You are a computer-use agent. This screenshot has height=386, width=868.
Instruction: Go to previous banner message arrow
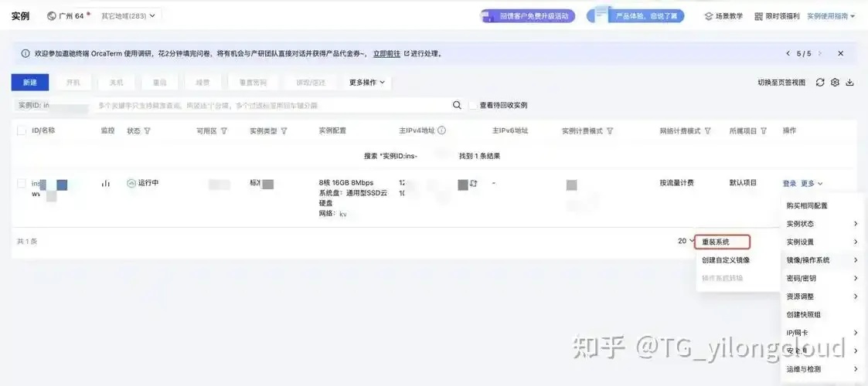[x=788, y=53]
